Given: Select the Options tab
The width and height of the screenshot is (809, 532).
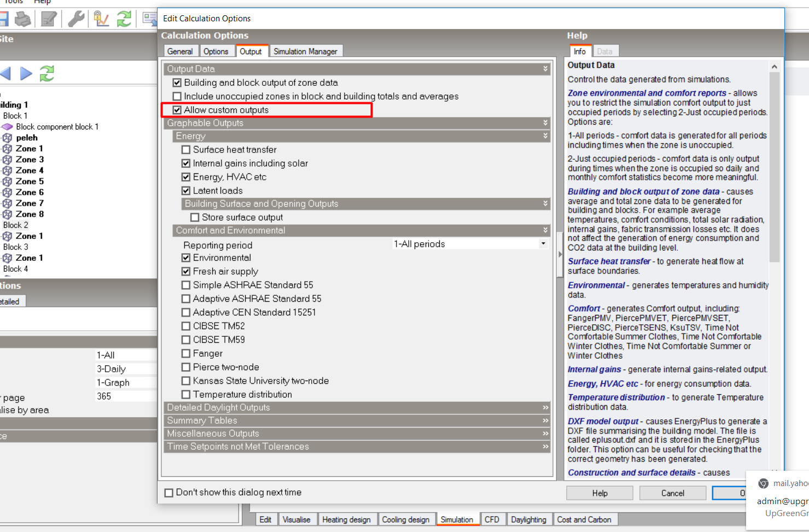Looking at the screenshot, I should (216, 51).
